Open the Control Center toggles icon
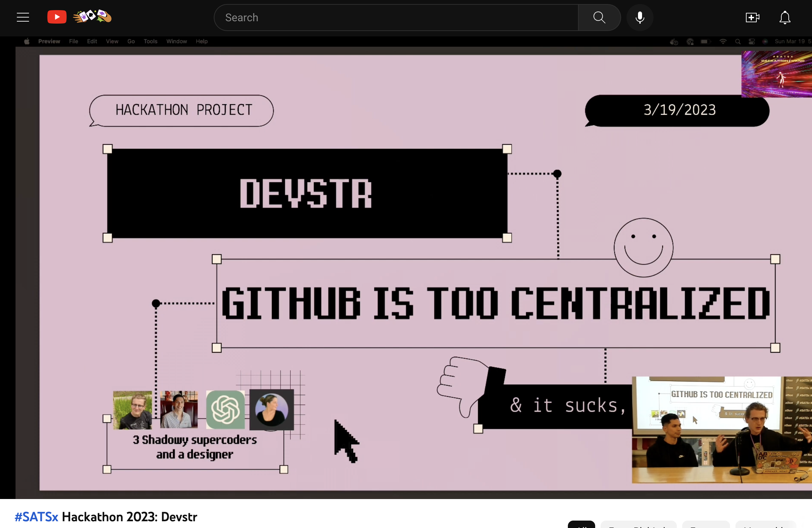The height and width of the screenshot is (528, 812). point(752,41)
